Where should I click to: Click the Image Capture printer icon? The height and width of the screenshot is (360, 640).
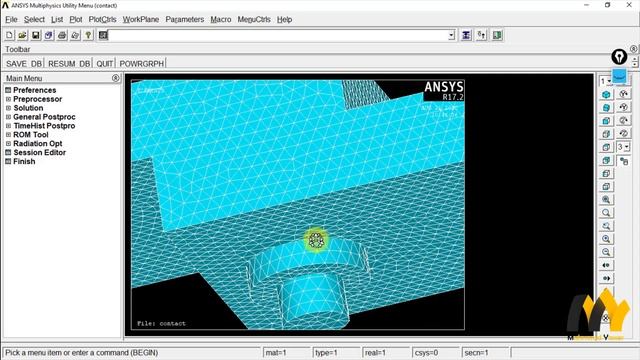point(62,35)
